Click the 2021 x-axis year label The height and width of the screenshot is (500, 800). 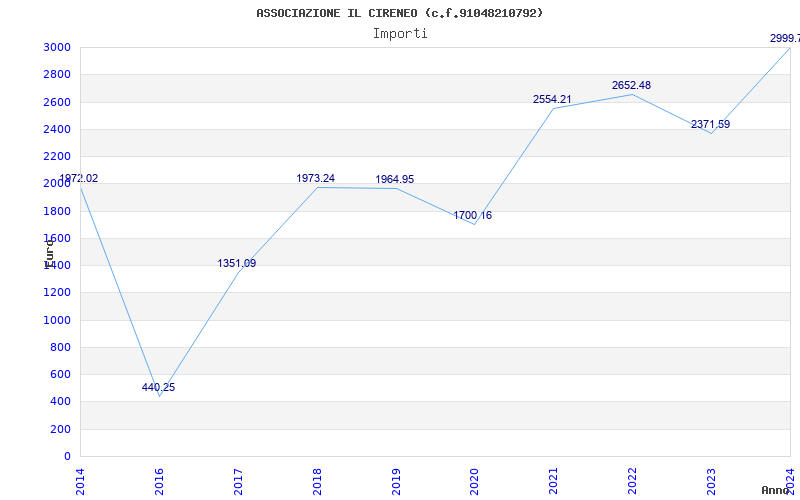click(554, 482)
